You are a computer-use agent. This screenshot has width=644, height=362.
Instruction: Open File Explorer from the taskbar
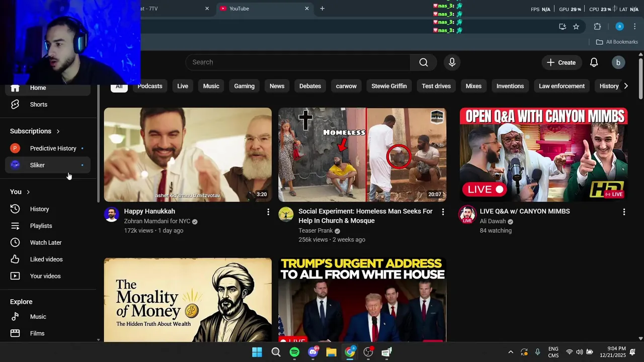331,352
